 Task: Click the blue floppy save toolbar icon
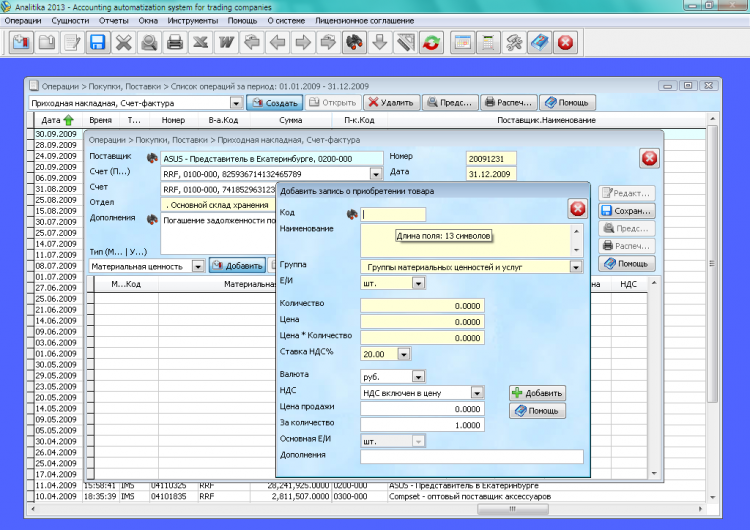click(x=98, y=43)
